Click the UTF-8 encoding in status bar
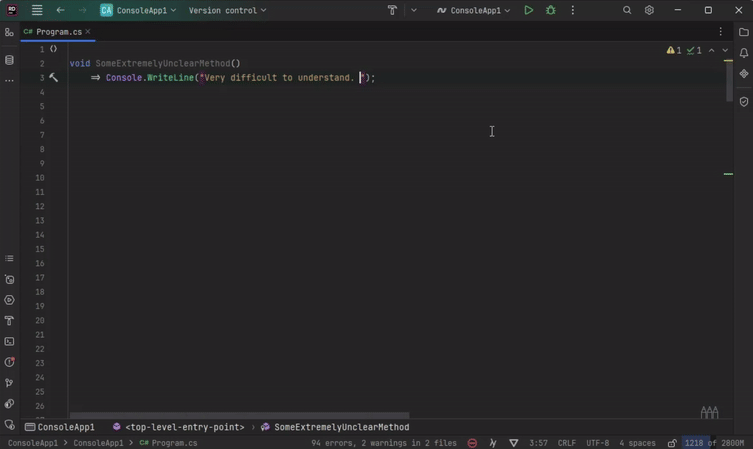This screenshot has height=449, width=753. (x=597, y=443)
